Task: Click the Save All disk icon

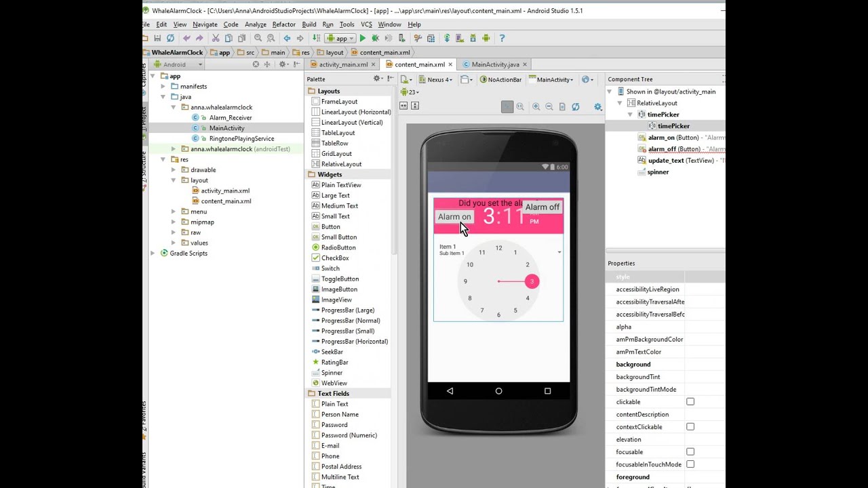Action: [x=157, y=39]
